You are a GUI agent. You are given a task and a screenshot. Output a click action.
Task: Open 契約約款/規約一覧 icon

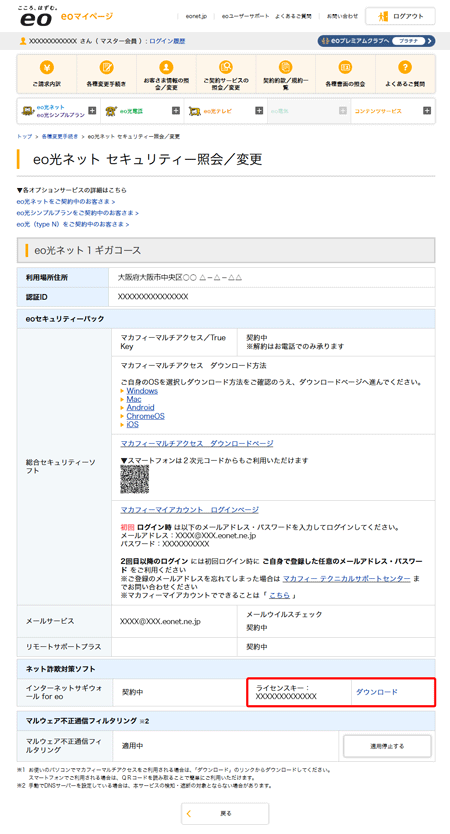286,68
